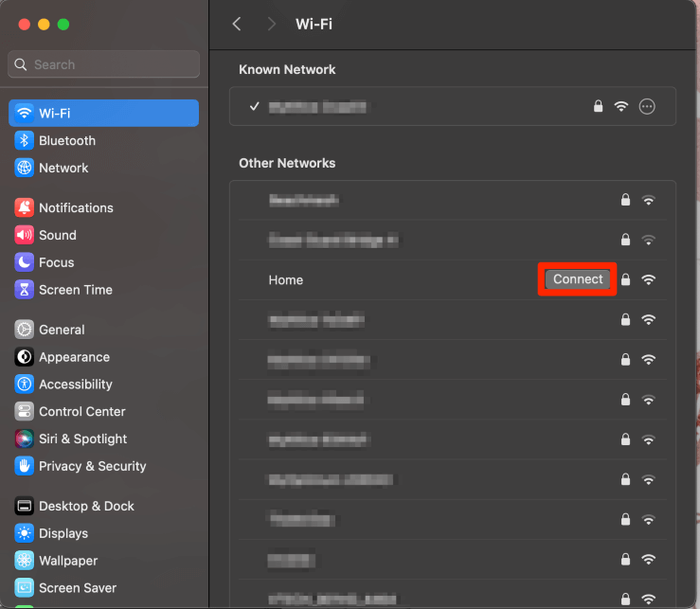Click the Displays sun icon
Image resolution: width=700 pixels, height=609 pixels.
click(24, 533)
